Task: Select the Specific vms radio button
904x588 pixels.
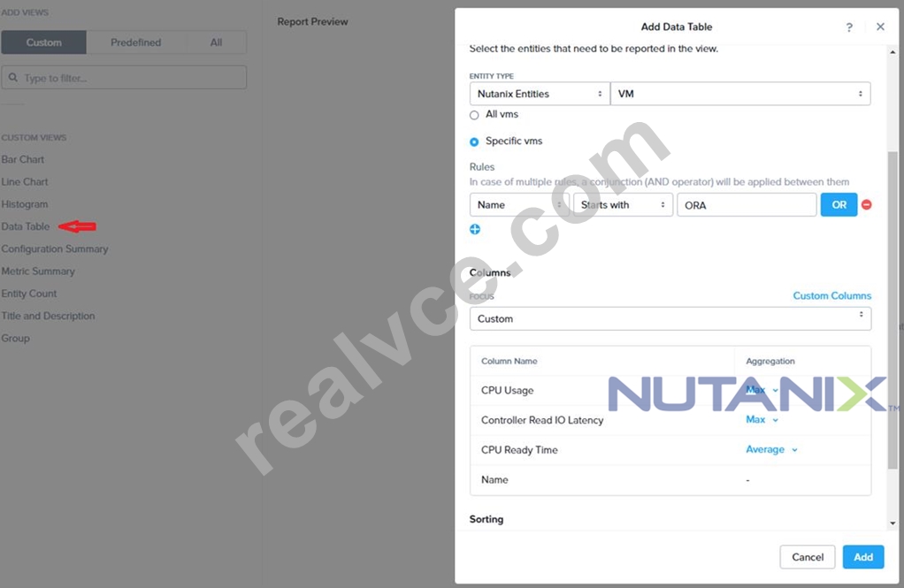Action: [x=474, y=141]
